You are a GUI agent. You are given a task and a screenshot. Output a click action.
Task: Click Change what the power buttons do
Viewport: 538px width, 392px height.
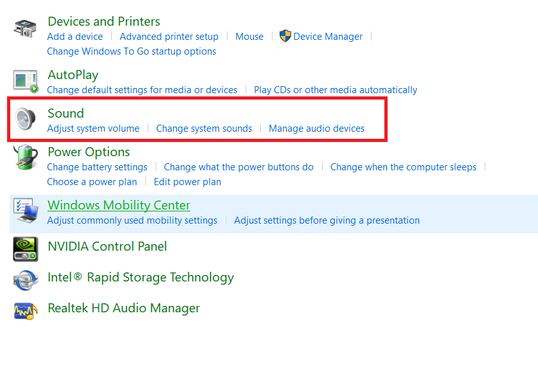(238, 167)
